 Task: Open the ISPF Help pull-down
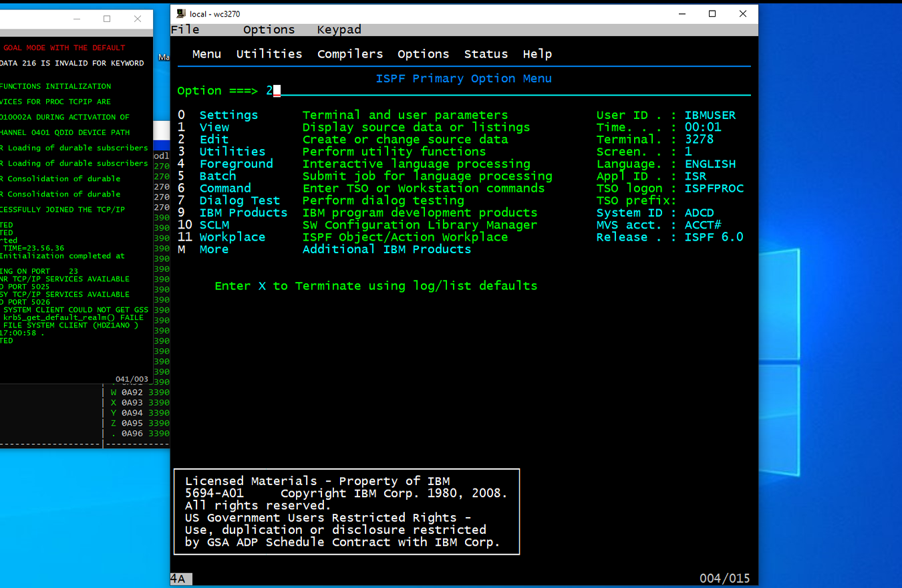[537, 54]
